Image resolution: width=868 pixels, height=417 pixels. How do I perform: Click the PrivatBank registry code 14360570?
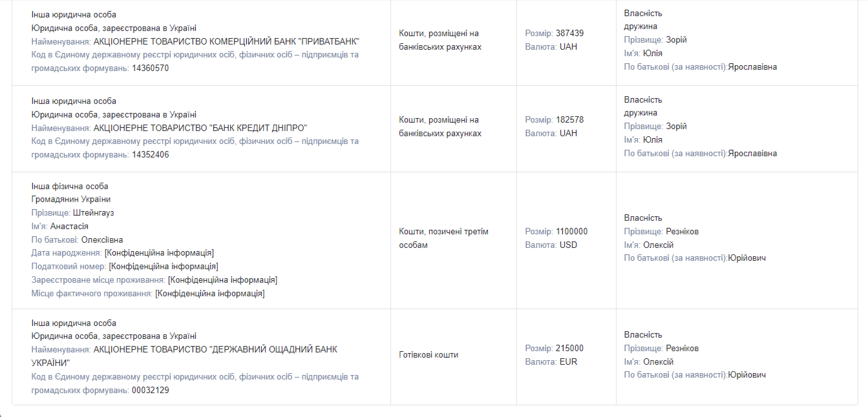(x=150, y=68)
